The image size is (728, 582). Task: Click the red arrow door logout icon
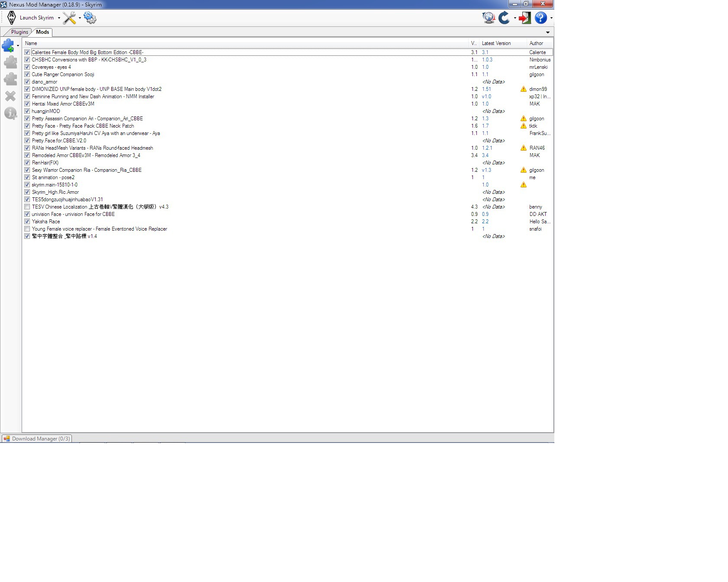coord(525,18)
